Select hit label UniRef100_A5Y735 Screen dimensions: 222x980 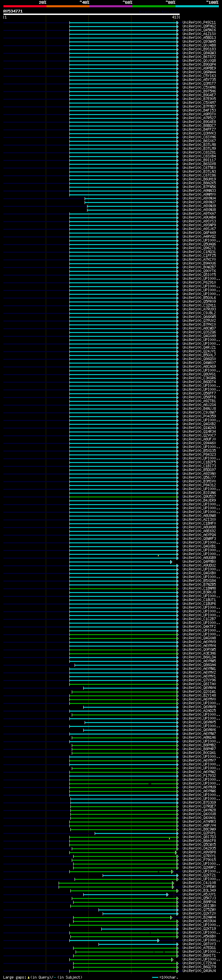[x=199, y=80]
